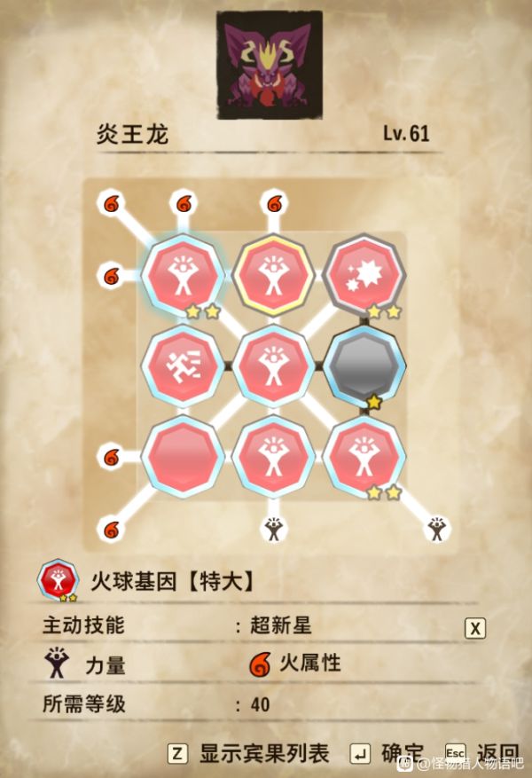Select bottom-right two-star power gene slot
532x778 pixels.
364,457
